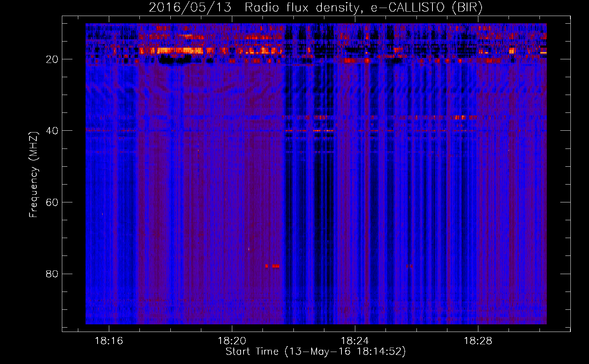Click the 18:20 time tick label

pyautogui.click(x=232, y=341)
